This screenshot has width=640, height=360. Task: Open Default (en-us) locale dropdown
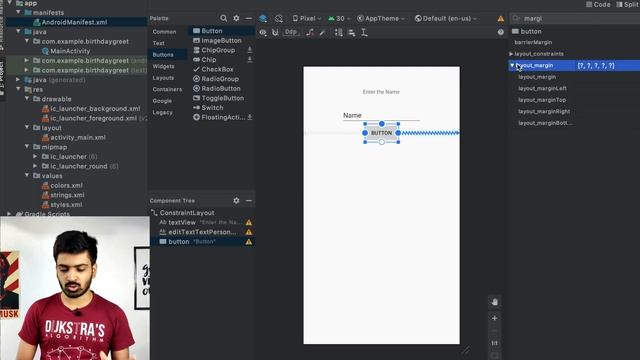(445, 18)
